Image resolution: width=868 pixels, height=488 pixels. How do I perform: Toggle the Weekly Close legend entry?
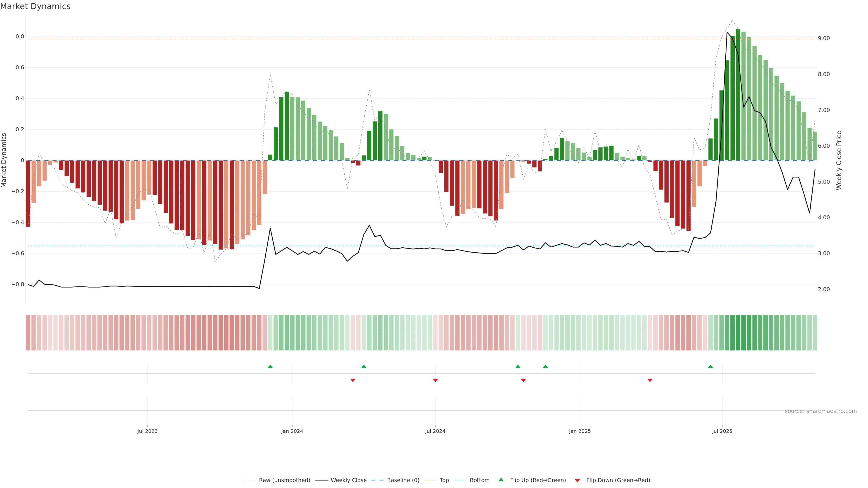coord(348,480)
